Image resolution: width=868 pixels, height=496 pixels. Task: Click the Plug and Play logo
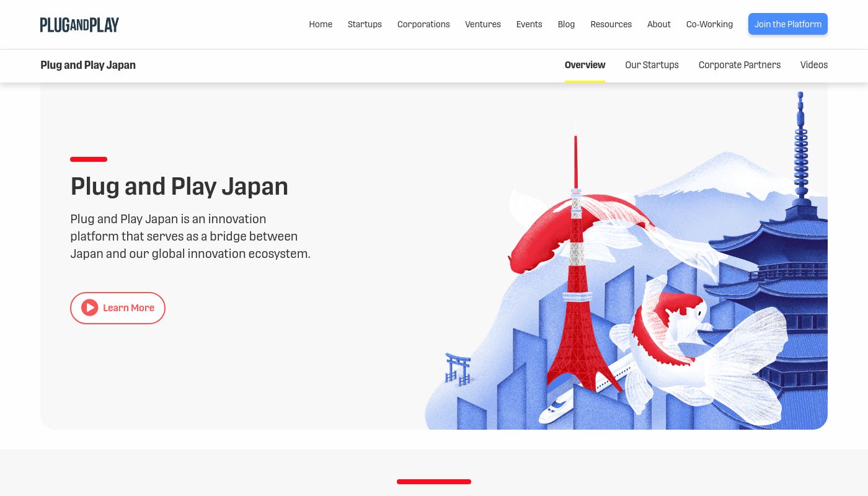tap(79, 24)
